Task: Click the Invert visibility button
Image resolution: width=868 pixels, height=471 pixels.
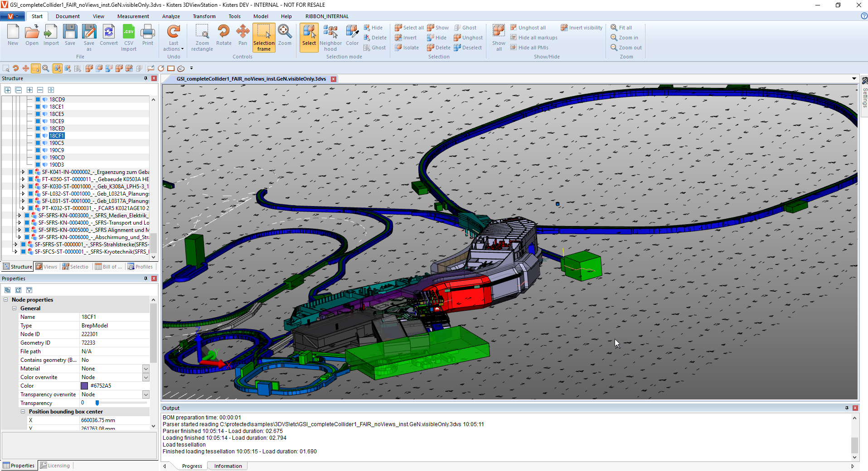Action: (582, 28)
